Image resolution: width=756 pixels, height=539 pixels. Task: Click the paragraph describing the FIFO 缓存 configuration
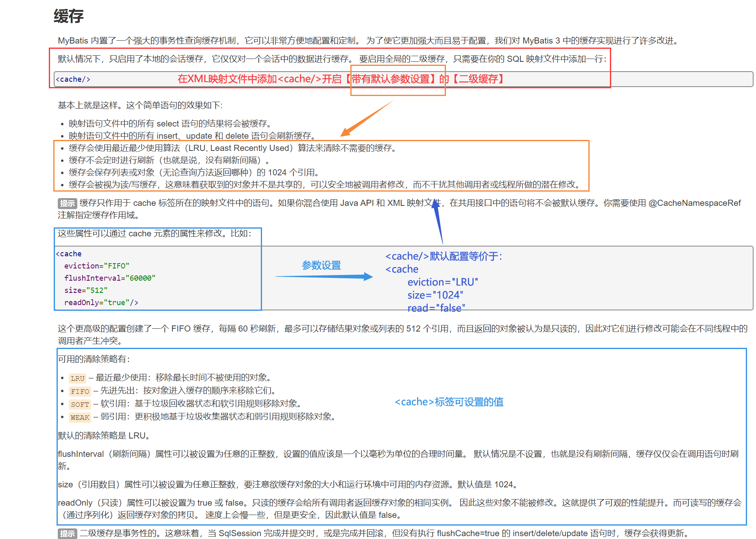[x=403, y=335]
